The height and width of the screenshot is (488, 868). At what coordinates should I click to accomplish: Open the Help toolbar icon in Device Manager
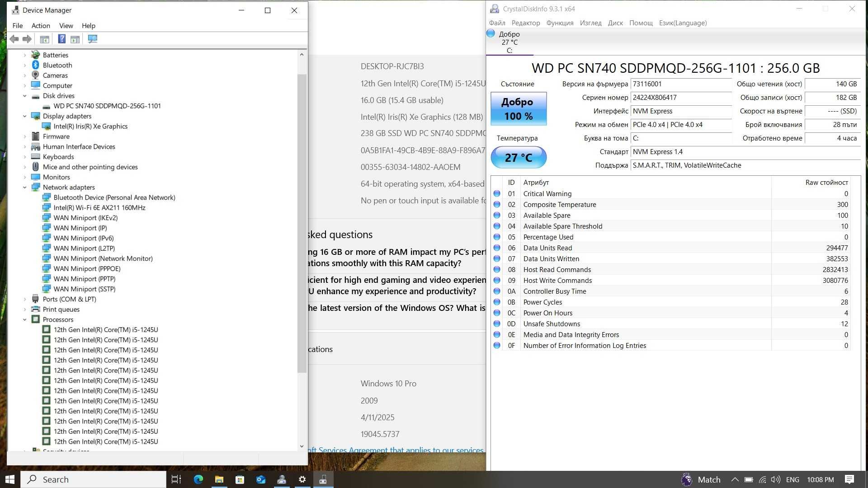(62, 39)
